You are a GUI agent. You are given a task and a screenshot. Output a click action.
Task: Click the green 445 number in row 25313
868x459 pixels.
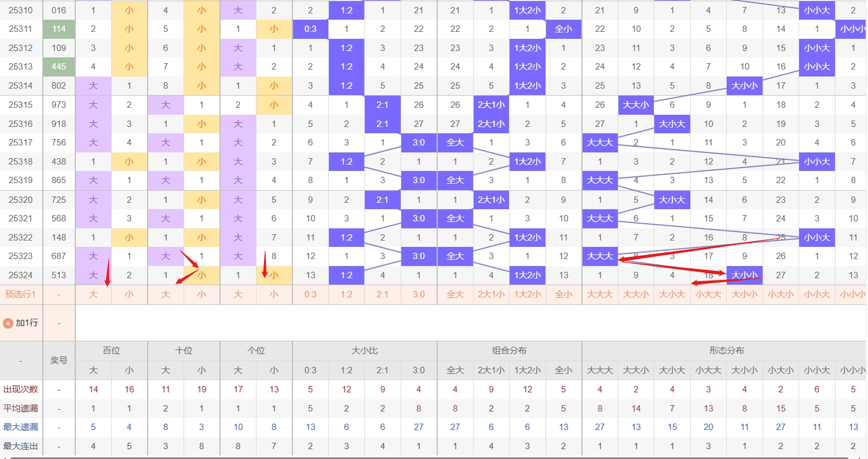[59, 67]
